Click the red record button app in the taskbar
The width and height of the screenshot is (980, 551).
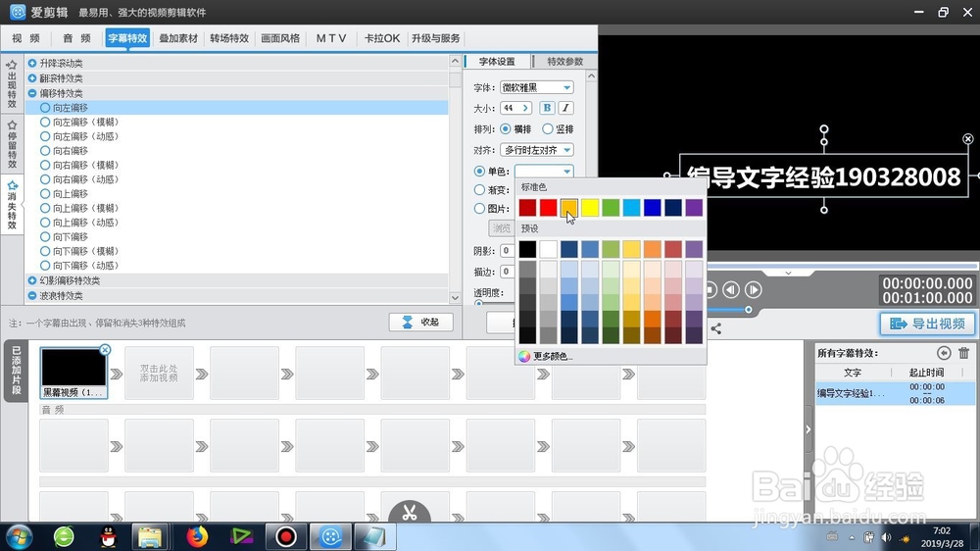coord(286,536)
